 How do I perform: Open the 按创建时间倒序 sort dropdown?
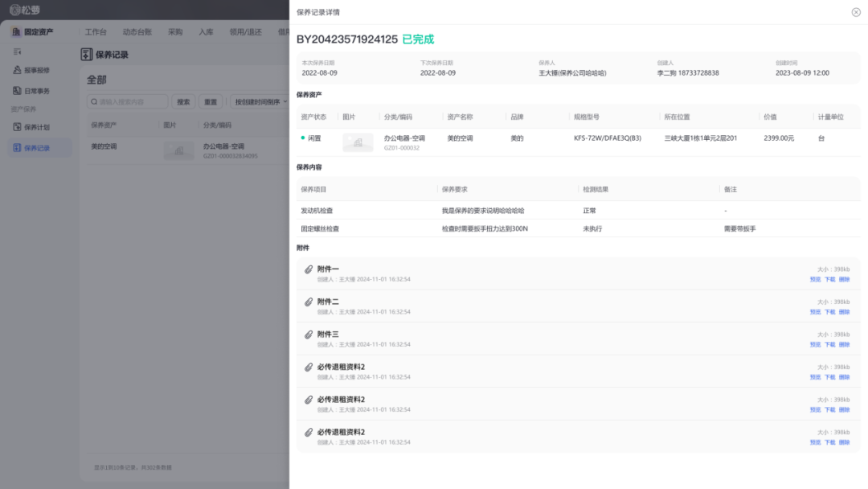[x=259, y=102]
